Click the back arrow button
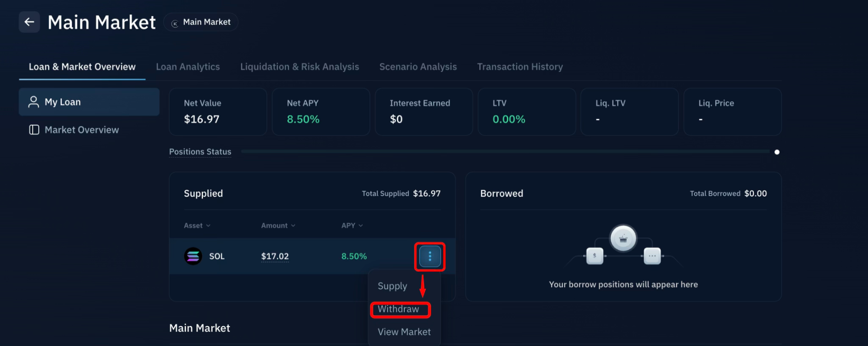Image resolution: width=868 pixels, height=346 pixels. [29, 22]
